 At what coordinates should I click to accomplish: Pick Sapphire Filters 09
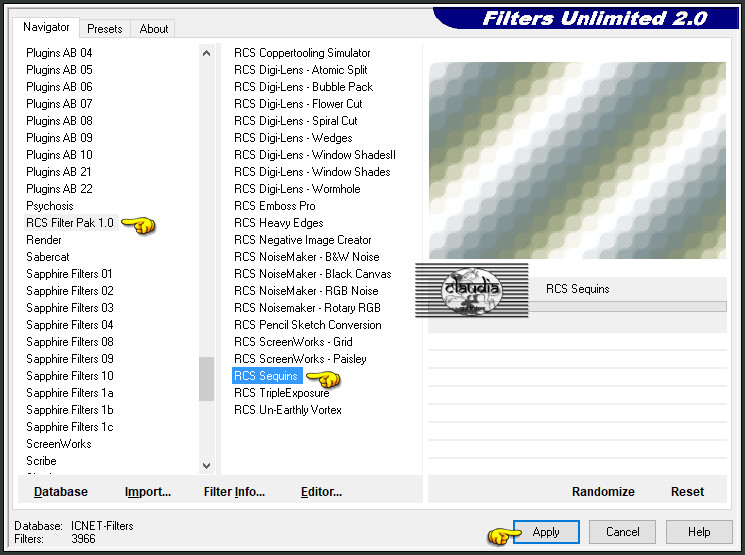[x=70, y=359]
